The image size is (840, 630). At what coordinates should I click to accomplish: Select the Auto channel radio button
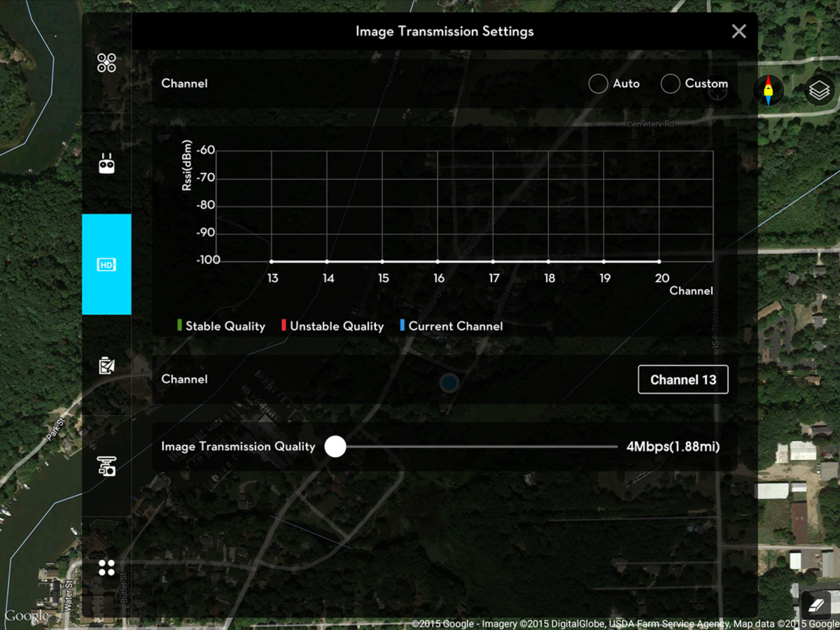[x=598, y=84]
